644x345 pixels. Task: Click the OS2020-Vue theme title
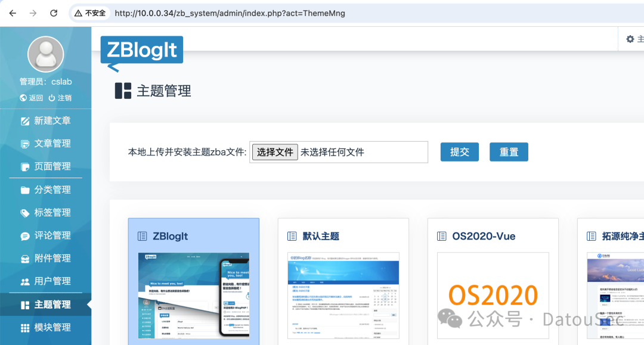point(484,237)
